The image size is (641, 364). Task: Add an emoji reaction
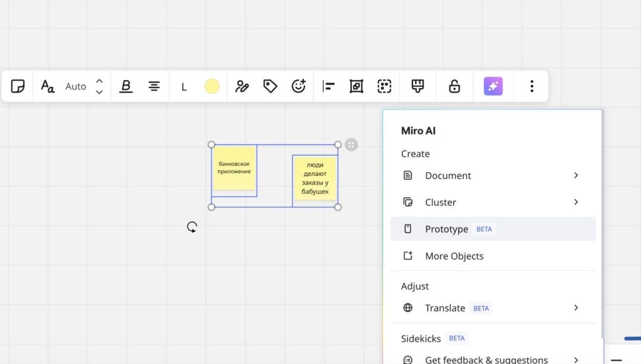(x=299, y=86)
